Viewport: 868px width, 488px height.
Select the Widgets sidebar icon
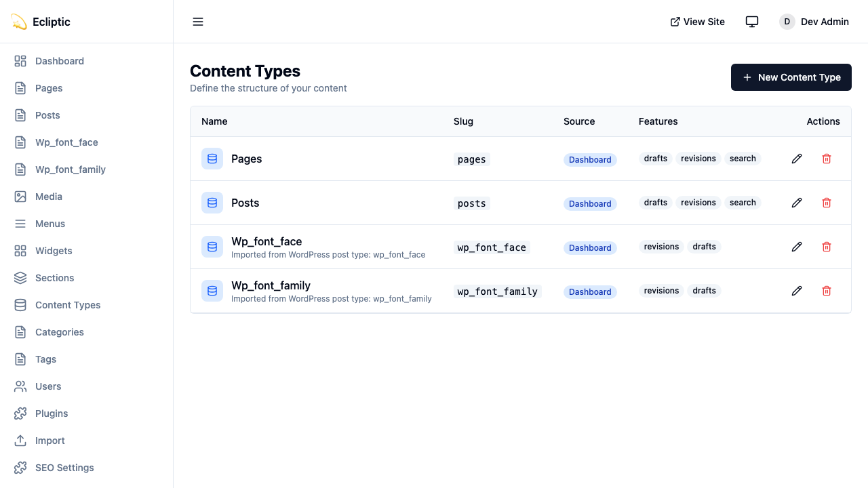point(20,251)
